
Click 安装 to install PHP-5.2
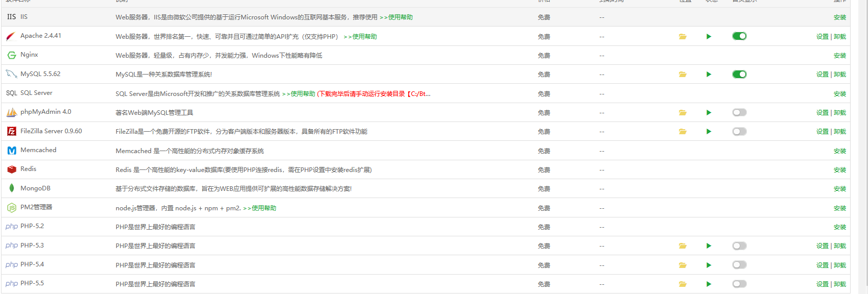(x=840, y=227)
